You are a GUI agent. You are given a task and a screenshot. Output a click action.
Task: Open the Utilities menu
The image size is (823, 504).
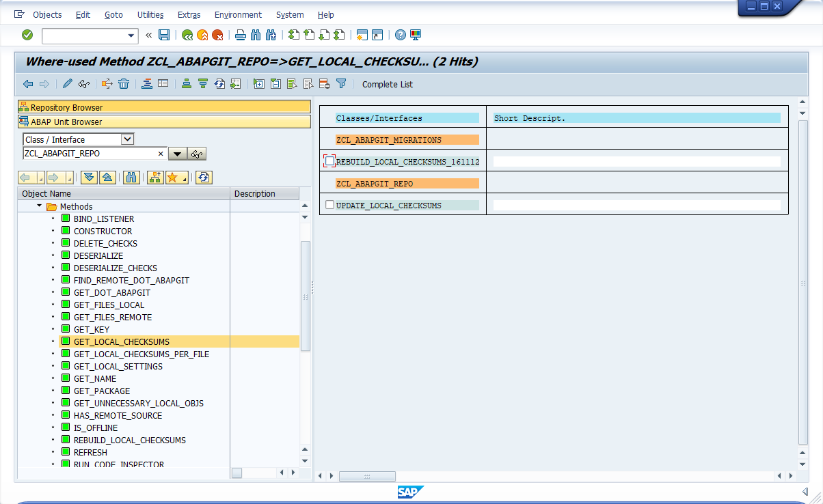pyautogui.click(x=150, y=14)
